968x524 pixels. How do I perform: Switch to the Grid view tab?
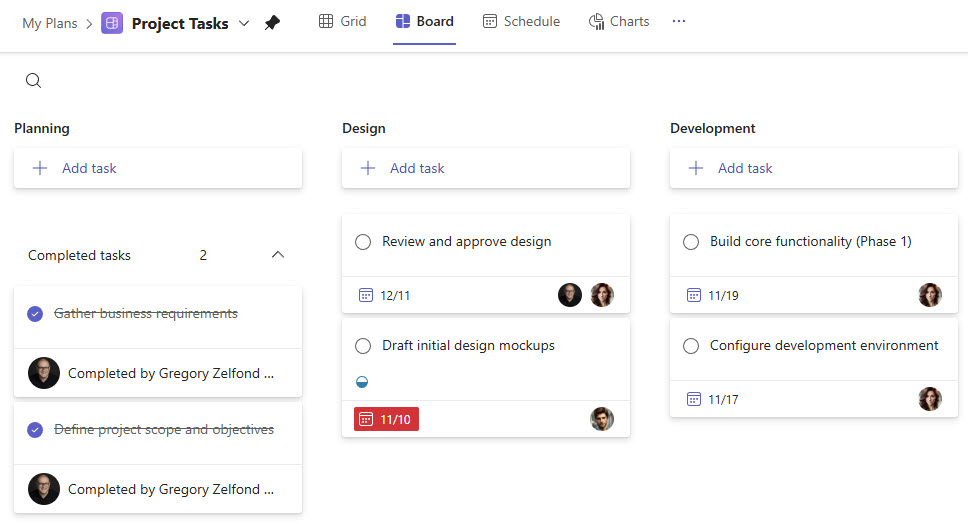pos(342,21)
